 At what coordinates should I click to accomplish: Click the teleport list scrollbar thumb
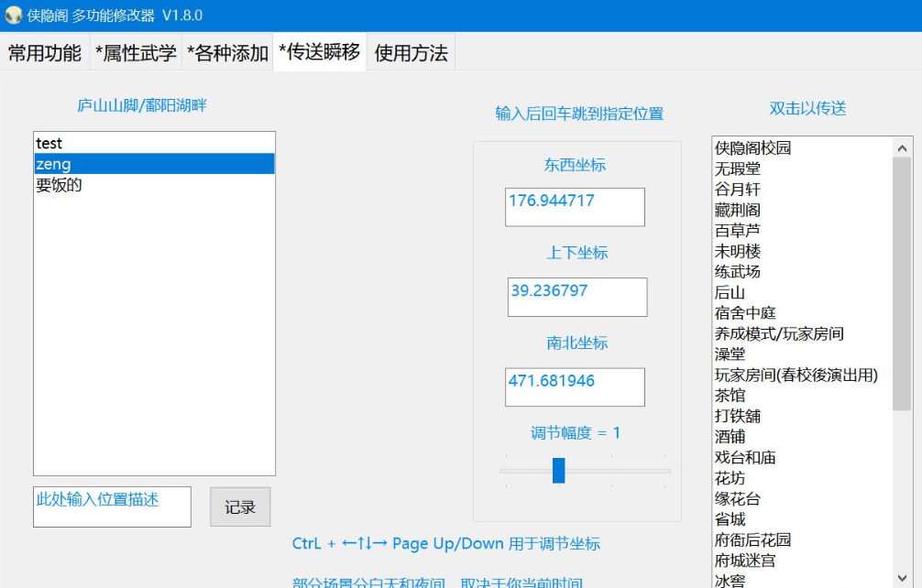pyautogui.click(x=902, y=284)
